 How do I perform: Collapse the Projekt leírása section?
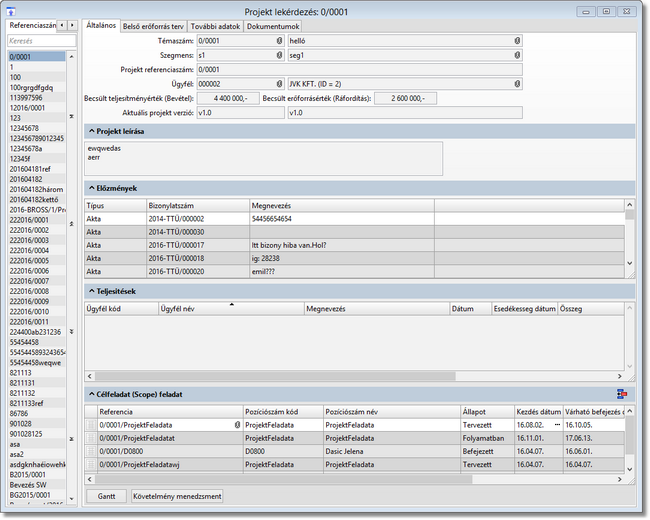coord(91,131)
